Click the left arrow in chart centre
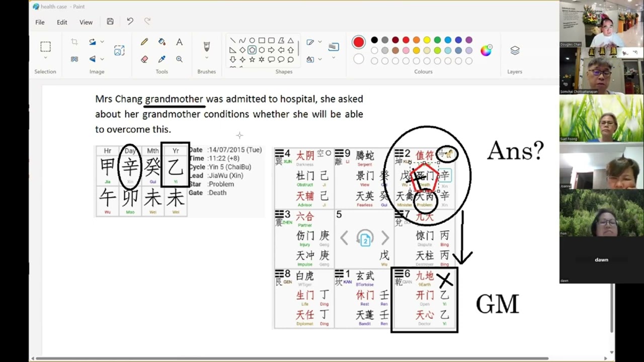 pyautogui.click(x=344, y=238)
